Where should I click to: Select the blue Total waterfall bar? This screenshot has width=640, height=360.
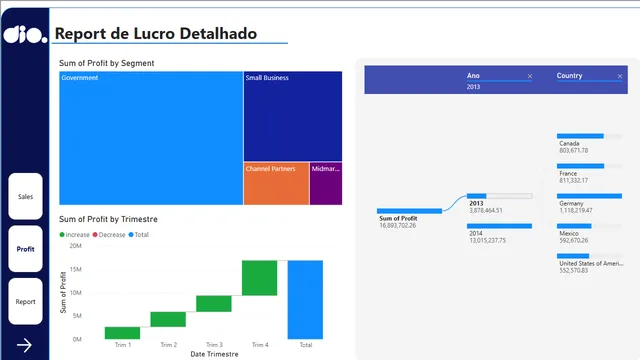click(x=305, y=300)
